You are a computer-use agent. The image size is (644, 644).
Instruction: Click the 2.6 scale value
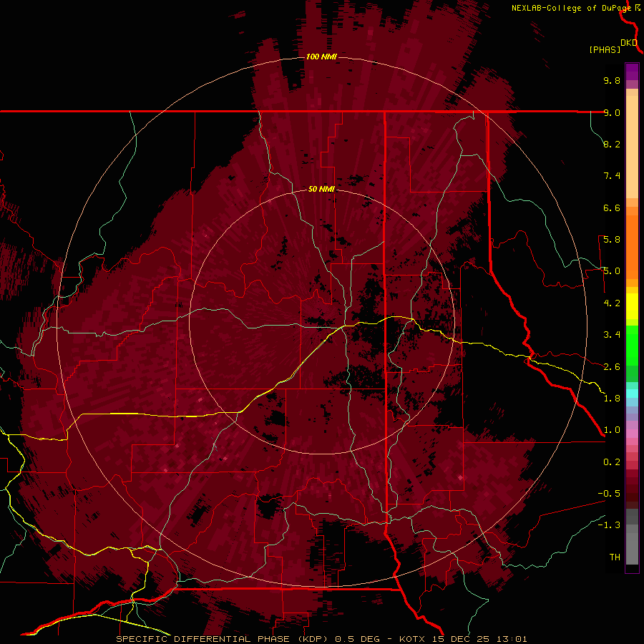pyautogui.click(x=612, y=367)
